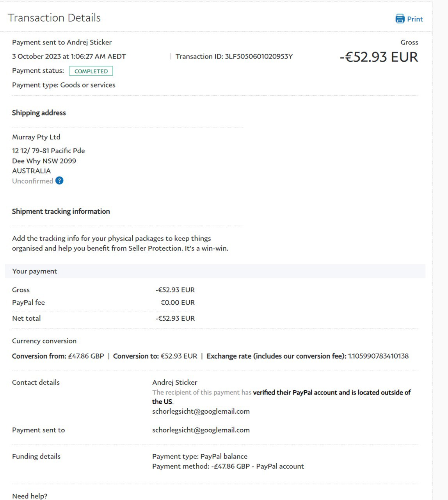Click the Your payment section bar

(x=215, y=271)
